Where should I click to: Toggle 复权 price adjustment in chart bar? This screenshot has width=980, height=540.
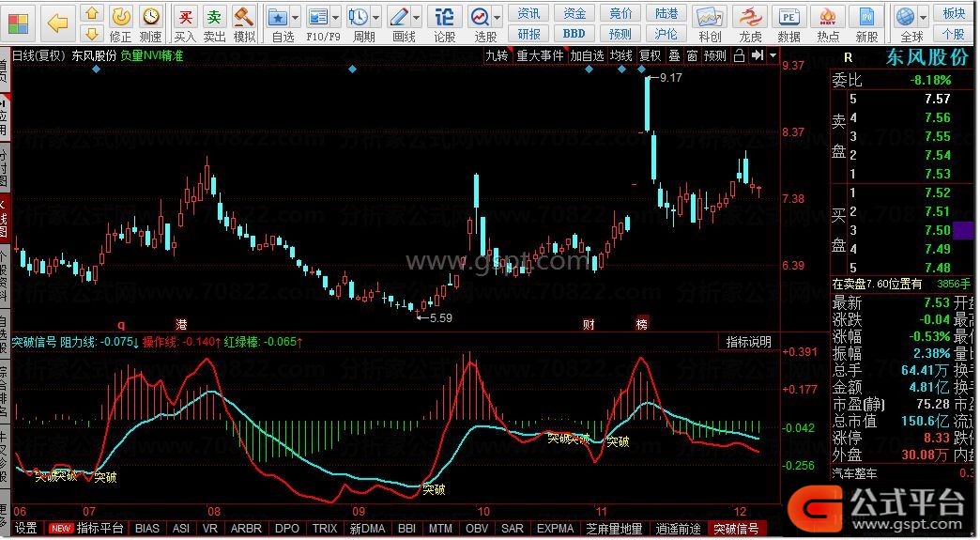click(x=650, y=55)
